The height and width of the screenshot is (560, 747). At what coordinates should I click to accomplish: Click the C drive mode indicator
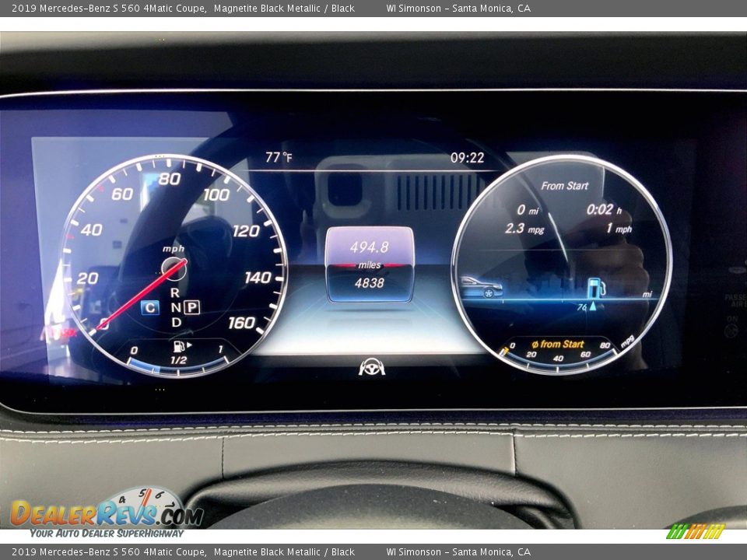tap(149, 308)
